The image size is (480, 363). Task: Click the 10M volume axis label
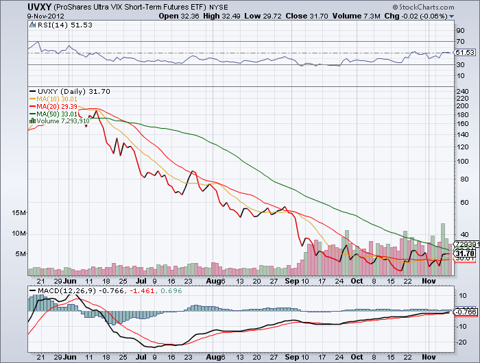(18, 233)
